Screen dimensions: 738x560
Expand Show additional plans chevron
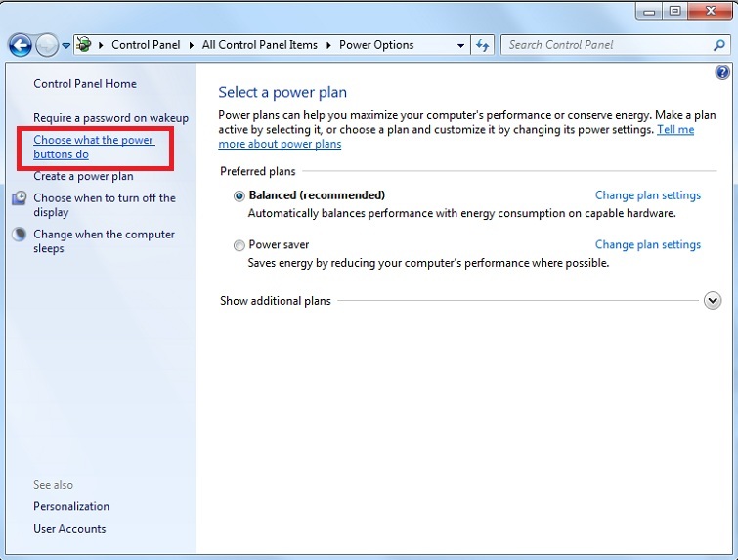click(x=713, y=301)
